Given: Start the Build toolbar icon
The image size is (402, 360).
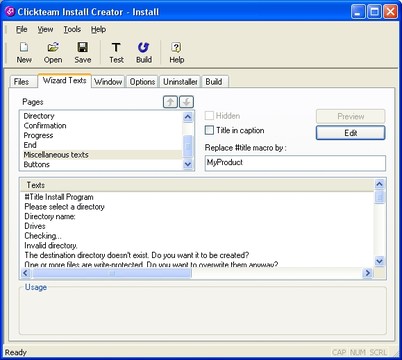Looking at the screenshot, I should 144,53.
